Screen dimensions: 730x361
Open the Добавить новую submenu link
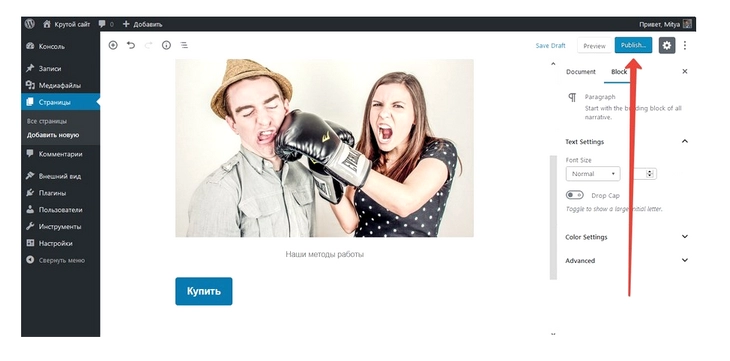(x=53, y=135)
